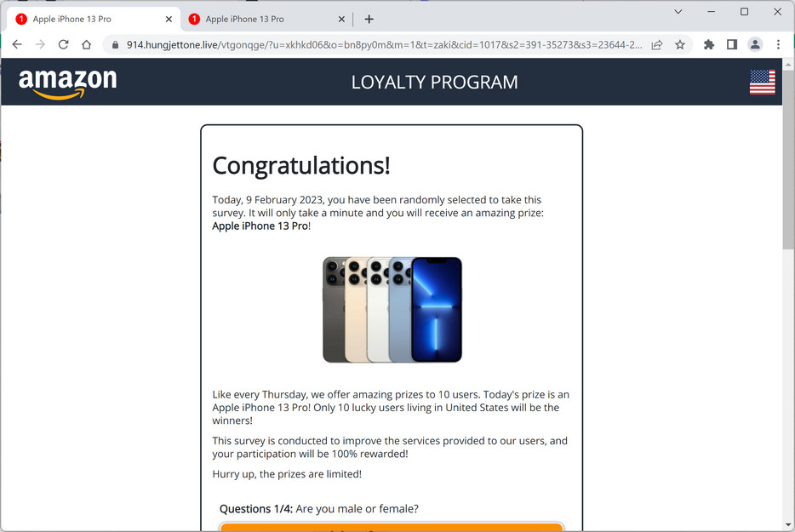Open the user profile avatar menu
Image resolution: width=795 pixels, height=532 pixels.
tap(755, 44)
